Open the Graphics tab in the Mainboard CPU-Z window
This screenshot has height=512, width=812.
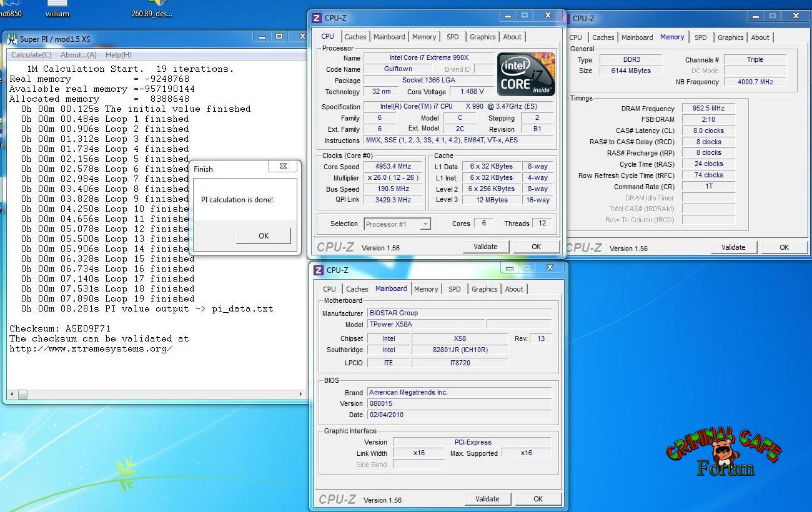(484, 289)
